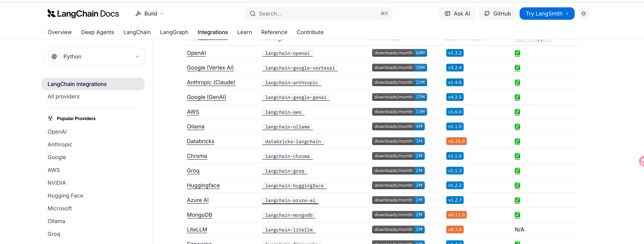Click the LangChain Docs logo
Screen dimensions: 644x244
pyautogui.click(x=83, y=14)
